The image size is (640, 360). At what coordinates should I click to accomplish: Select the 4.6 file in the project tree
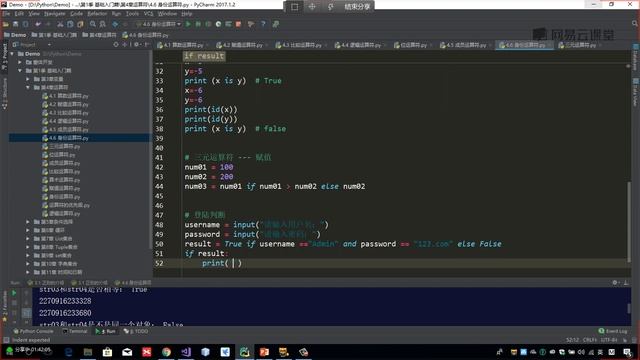[x=65, y=138]
